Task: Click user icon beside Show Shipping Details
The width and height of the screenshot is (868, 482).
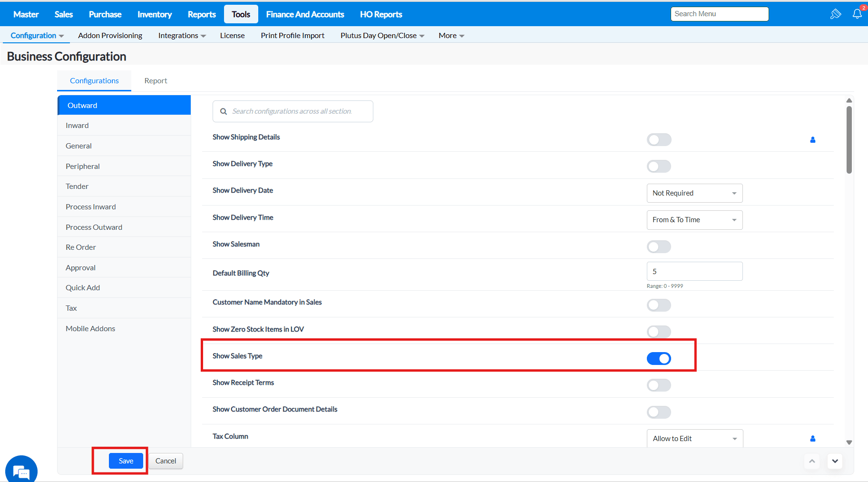Action: 813,140
